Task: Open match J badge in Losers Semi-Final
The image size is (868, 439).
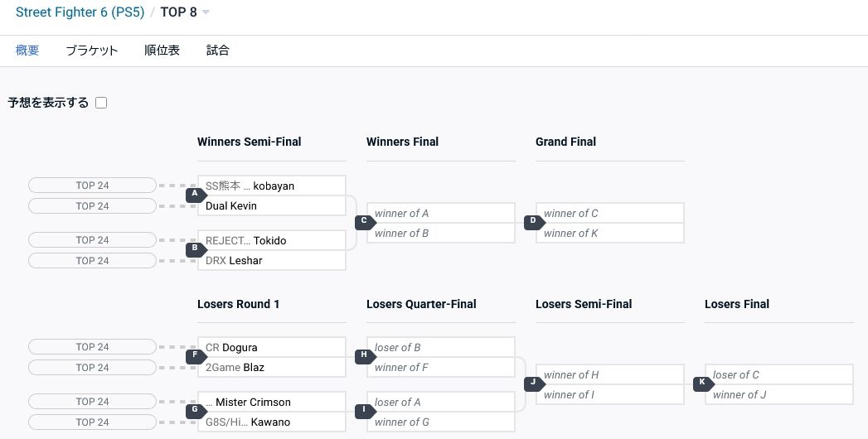Action: click(533, 384)
